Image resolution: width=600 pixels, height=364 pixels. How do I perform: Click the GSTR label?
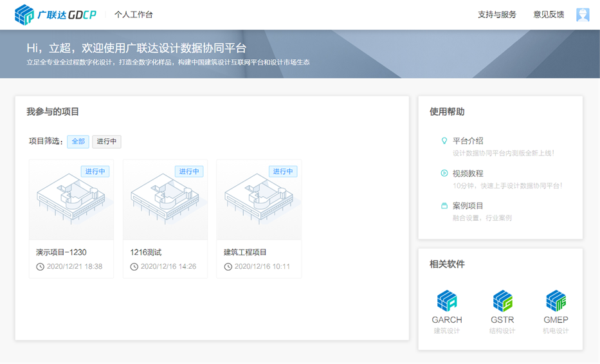502,320
